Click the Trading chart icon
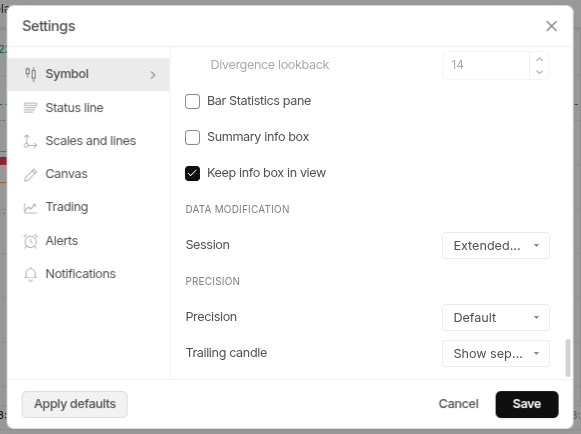The height and width of the screenshot is (434, 581). tap(30, 208)
